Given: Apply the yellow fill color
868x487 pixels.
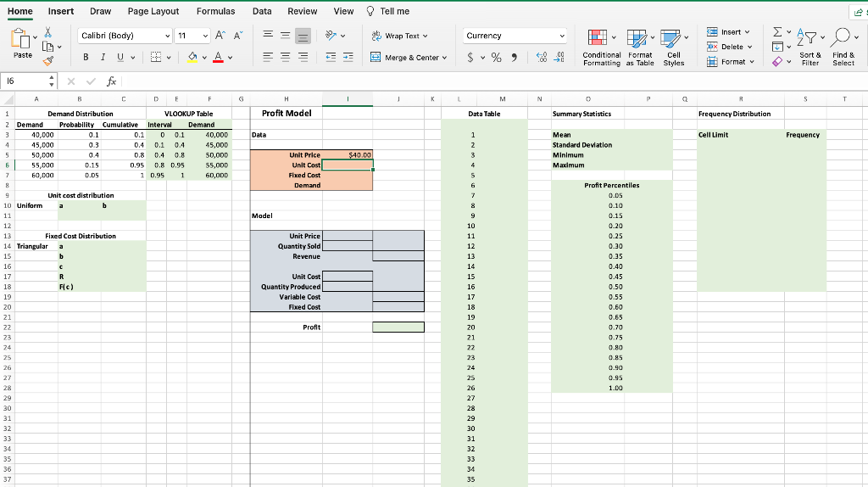Looking at the screenshot, I should pyautogui.click(x=192, y=57).
